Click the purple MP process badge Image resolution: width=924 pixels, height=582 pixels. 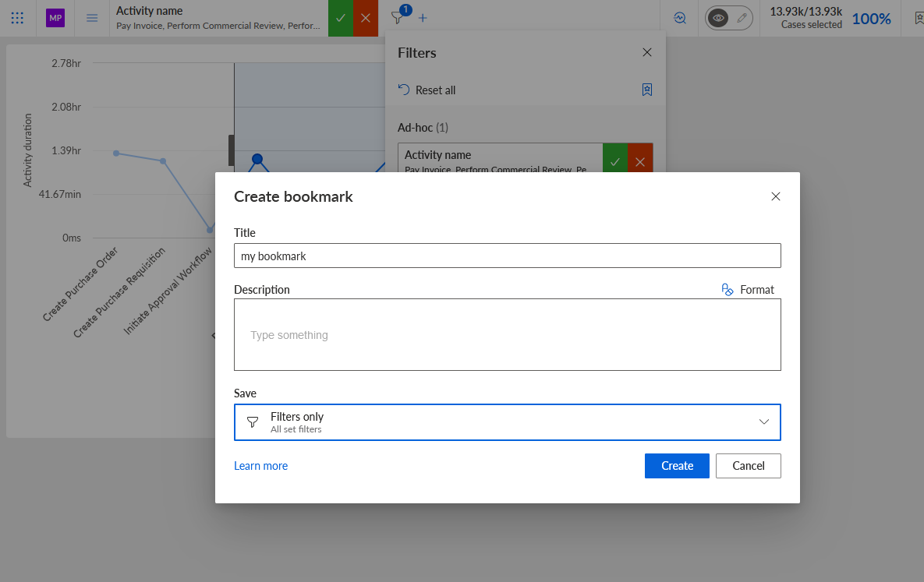point(55,18)
